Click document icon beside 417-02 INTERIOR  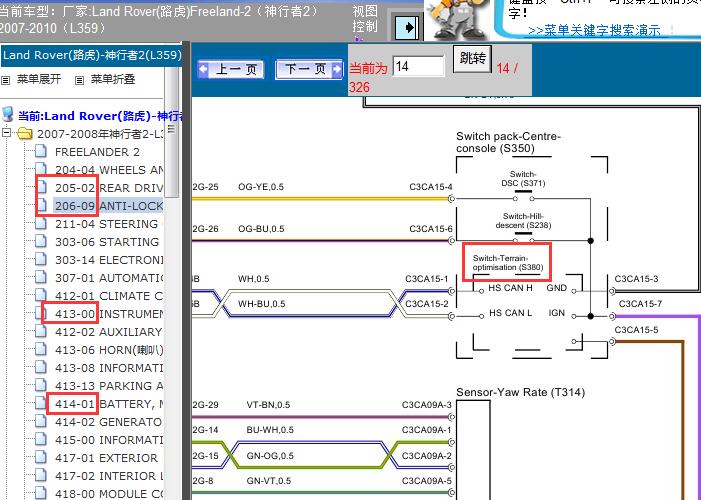[x=41, y=475]
